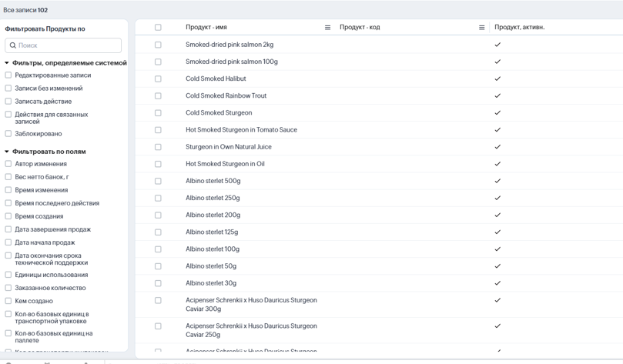Click the active checkmark for Sturgeon in Own Natural Juice

tap(497, 147)
